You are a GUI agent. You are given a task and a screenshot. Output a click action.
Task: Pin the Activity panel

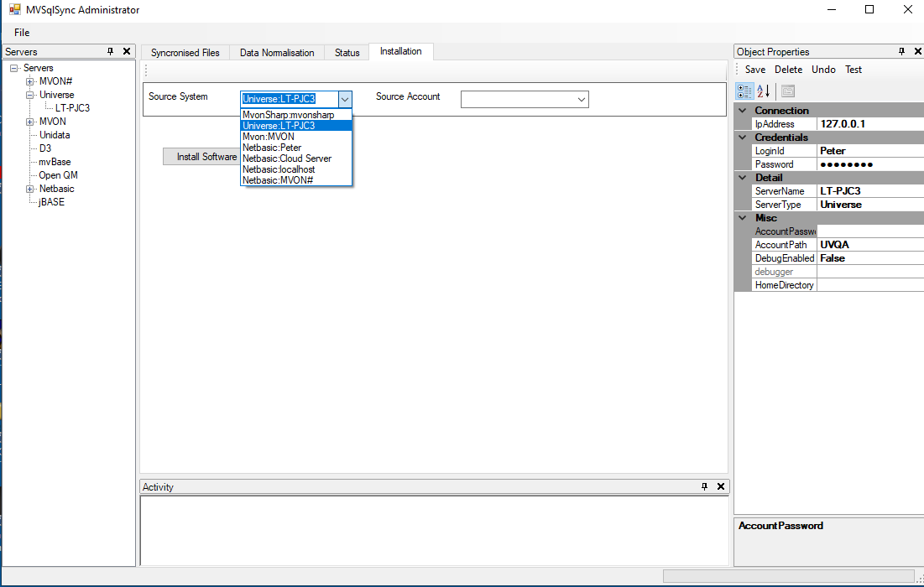pos(704,486)
